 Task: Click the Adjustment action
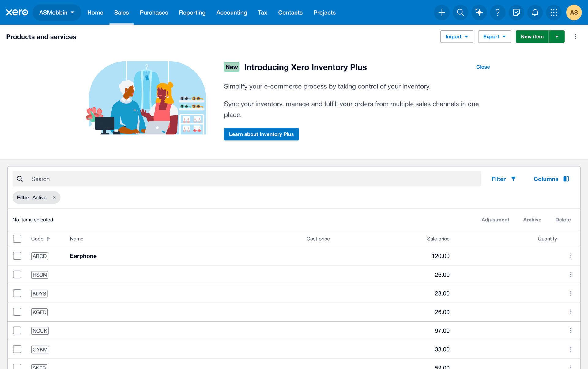pyautogui.click(x=495, y=220)
